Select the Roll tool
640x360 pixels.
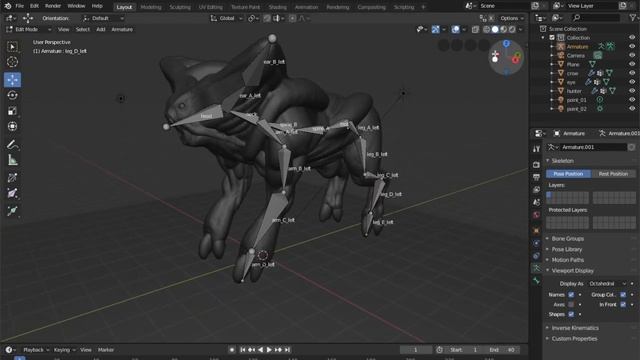tap(12, 178)
